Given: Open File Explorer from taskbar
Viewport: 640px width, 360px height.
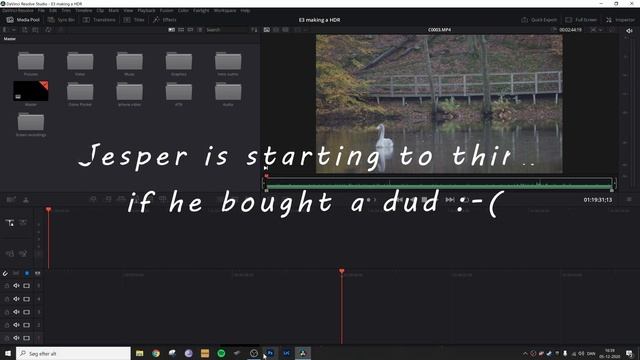Looking at the screenshot, I should point(140,353).
